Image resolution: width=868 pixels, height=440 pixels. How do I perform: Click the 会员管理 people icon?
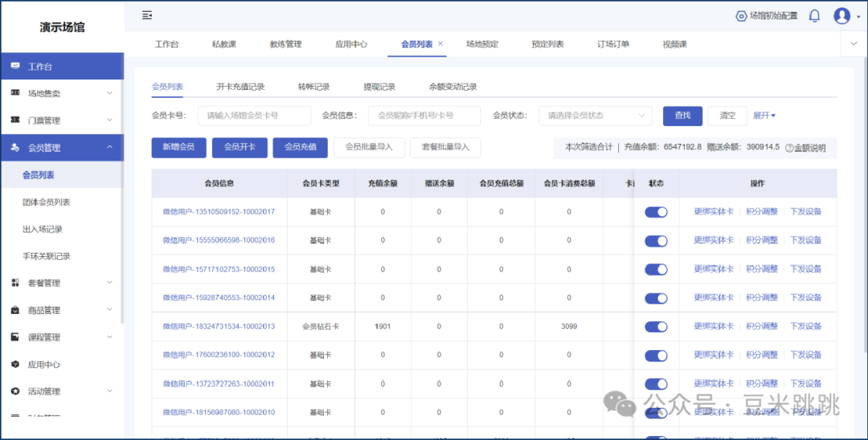point(15,148)
